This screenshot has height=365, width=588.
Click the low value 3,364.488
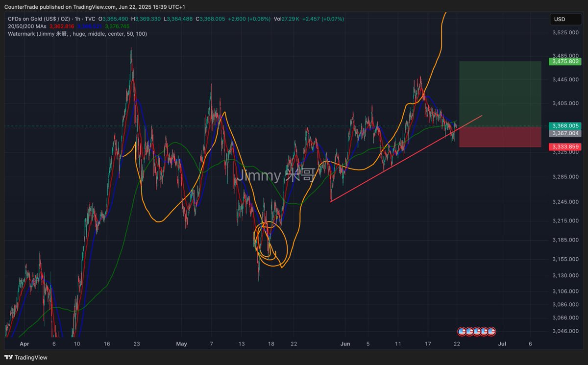click(180, 19)
